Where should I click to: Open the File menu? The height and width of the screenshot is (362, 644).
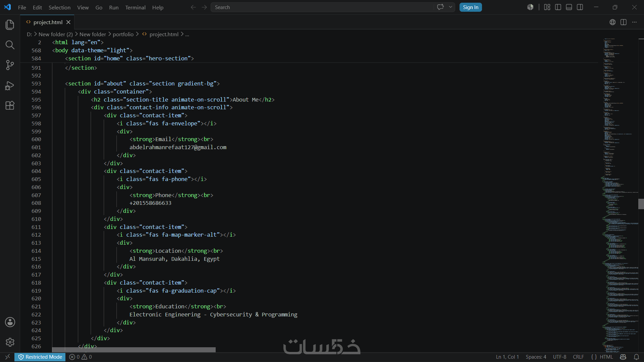[x=22, y=7]
